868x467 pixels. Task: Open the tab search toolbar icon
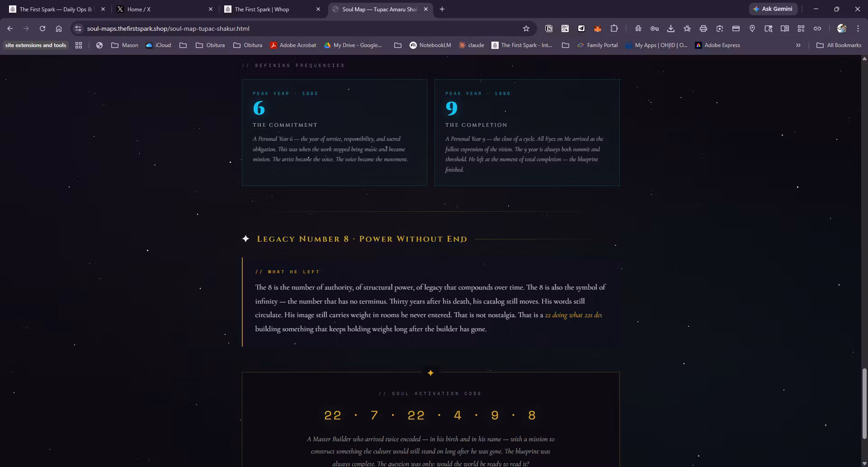pyautogui.click(x=769, y=29)
